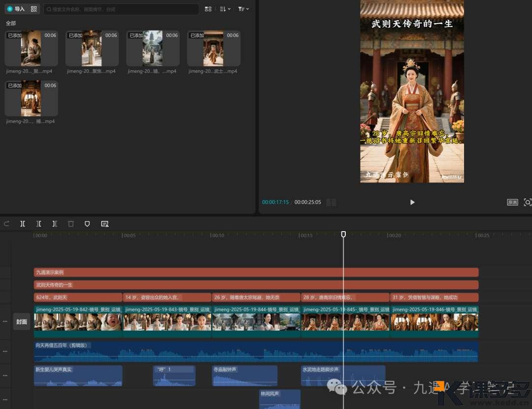The width and height of the screenshot is (532, 409).
Task: Play the preview video
Action: point(412,202)
